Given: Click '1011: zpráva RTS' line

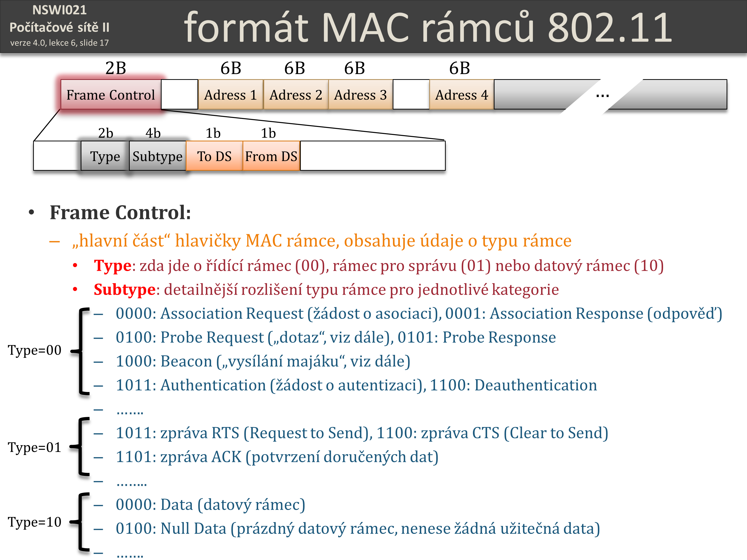Looking at the screenshot, I should point(362,433).
